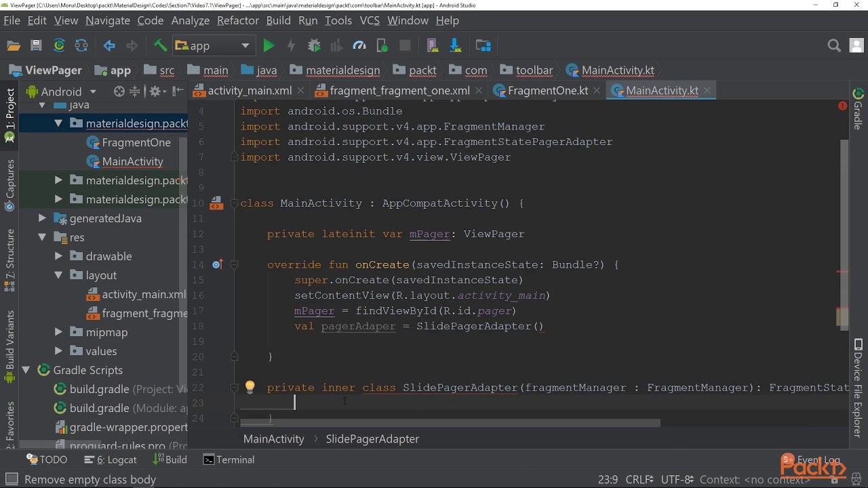Click the editor vertical scrollbar

coord(844,234)
